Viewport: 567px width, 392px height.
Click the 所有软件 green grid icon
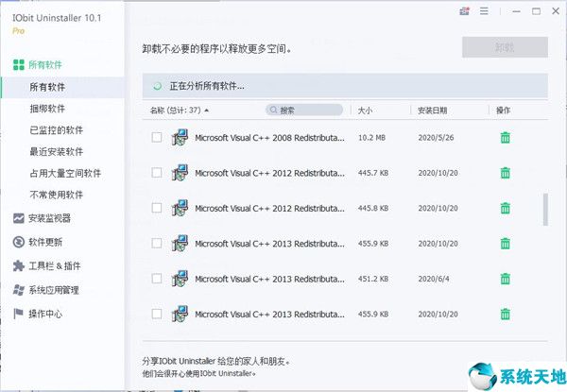[x=19, y=64]
